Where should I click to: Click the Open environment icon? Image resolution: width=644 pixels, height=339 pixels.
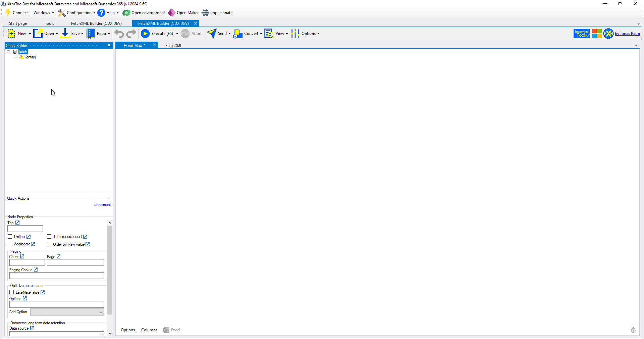[x=126, y=13]
